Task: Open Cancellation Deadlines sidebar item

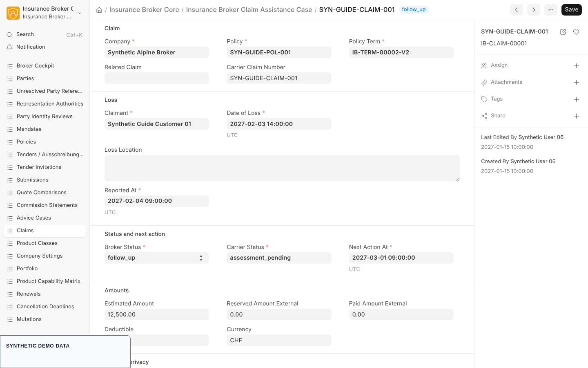Action: 45,307
